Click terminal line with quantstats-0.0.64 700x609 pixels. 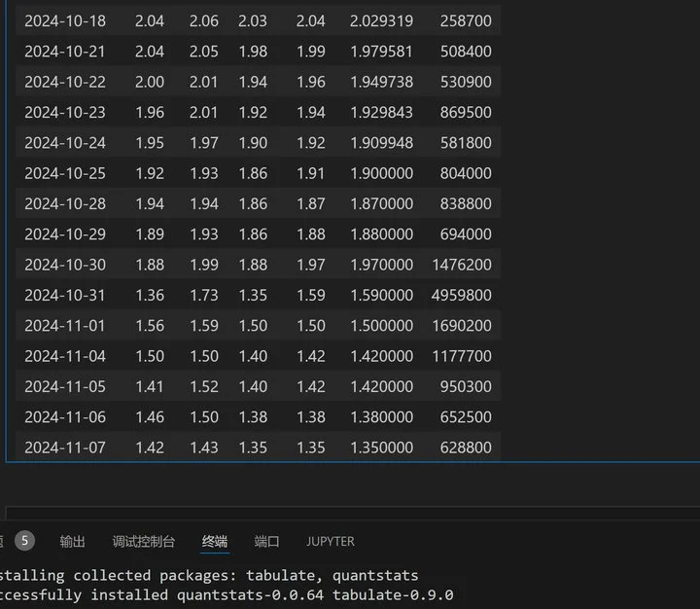[x=227, y=595]
